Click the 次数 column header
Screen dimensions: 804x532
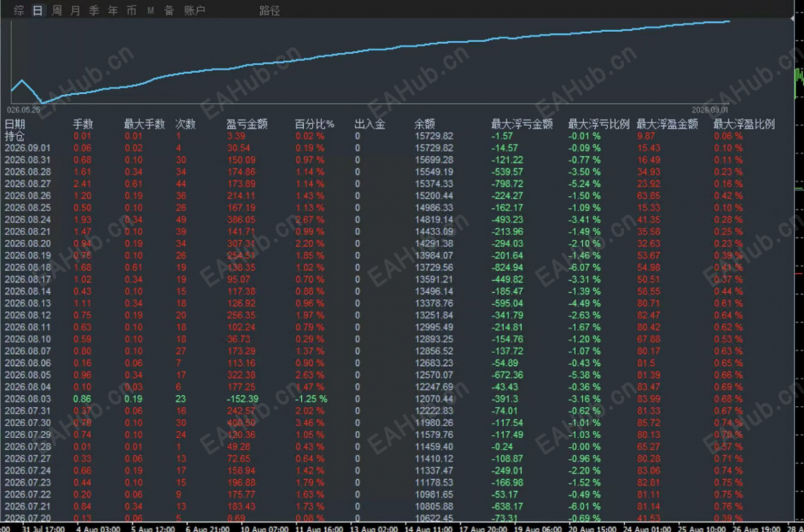(x=186, y=124)
